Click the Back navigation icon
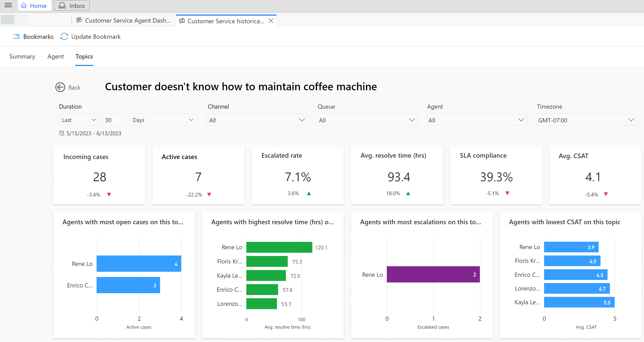Viewport: 644px width, 342px height. click(x=60, y=87)
